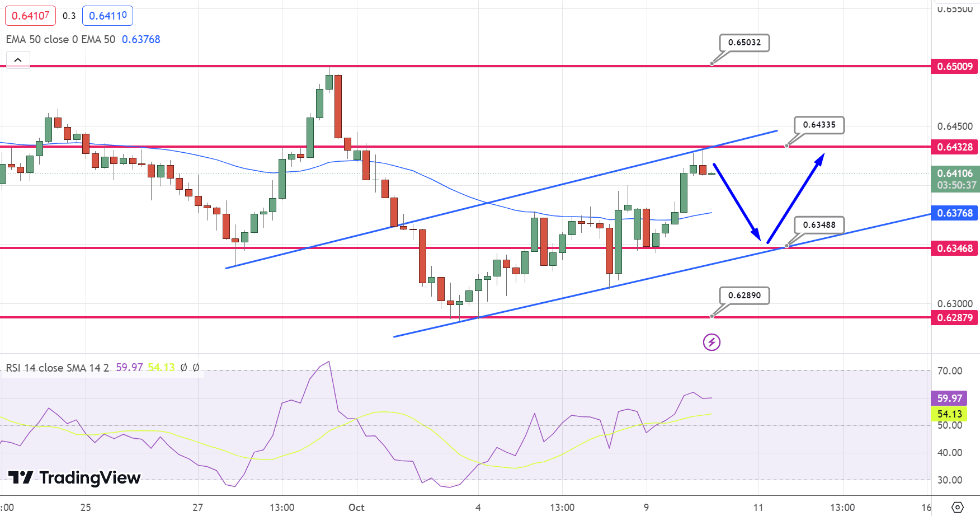Click the 9 date label on the time axis
Image resolution: width=980 pixels, height=516 pixels.
tap(646, 508)
